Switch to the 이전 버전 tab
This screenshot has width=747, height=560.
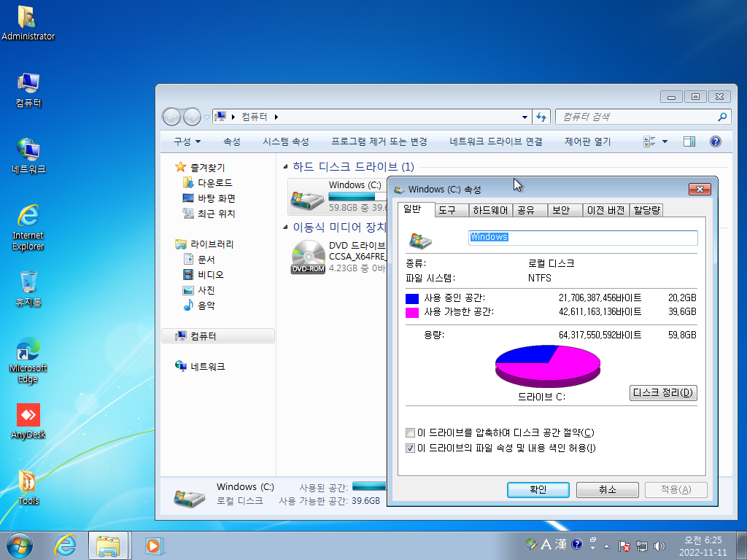[606, 210]
